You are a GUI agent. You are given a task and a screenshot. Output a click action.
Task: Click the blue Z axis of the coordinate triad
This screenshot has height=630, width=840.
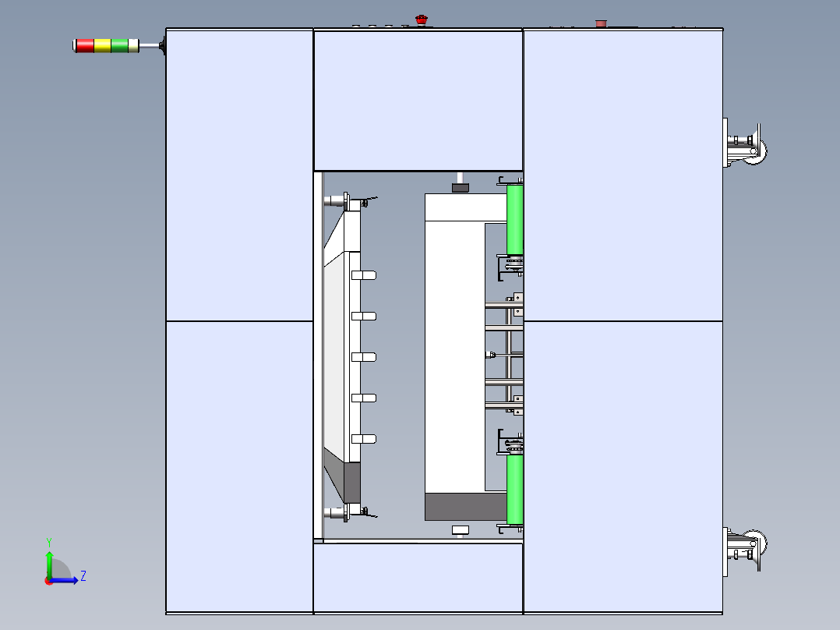pyautogui.click(x=65, y=580)
